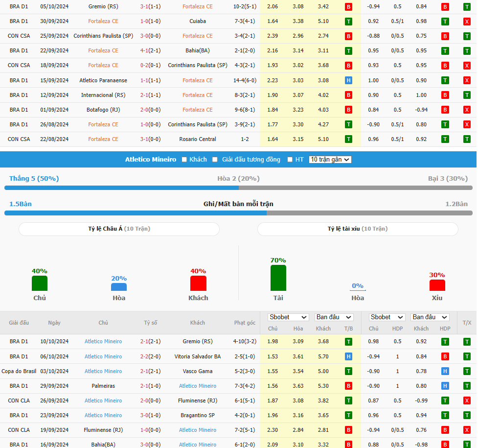Open the Fortaleza CE link in the 30/09/2024 row
The height and width of the screenshot is (448, 478).
click(103, 21)
